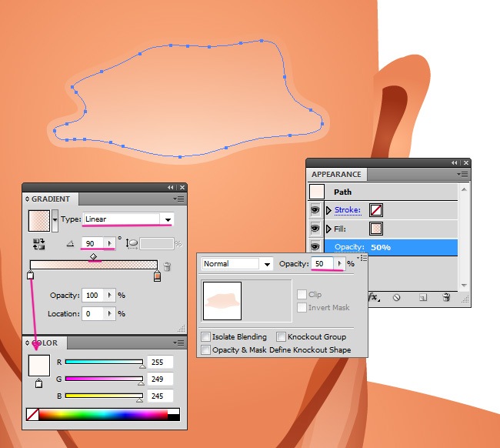500x448 pixels.
Task: Open the gradient Type Linear dropdown
Action: (x=167, y=219)
